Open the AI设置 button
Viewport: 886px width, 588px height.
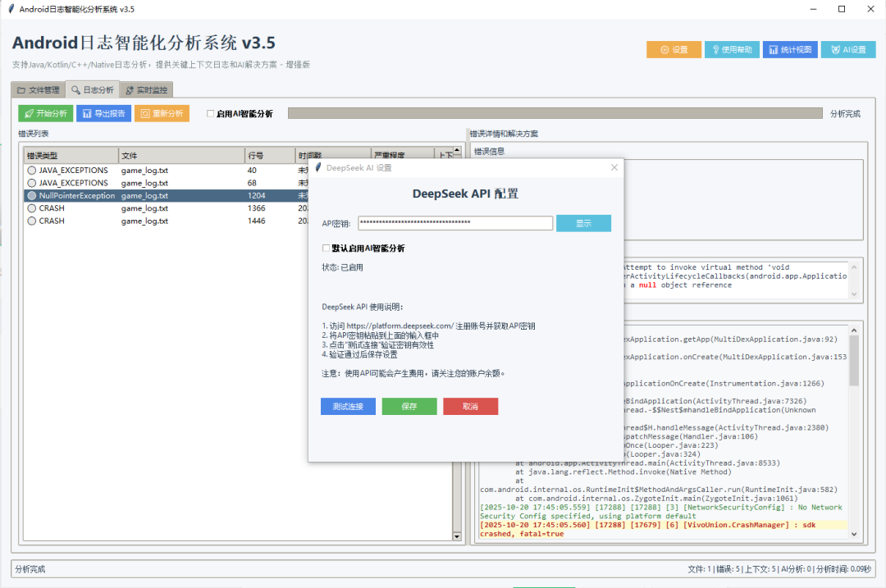(848, 50)
